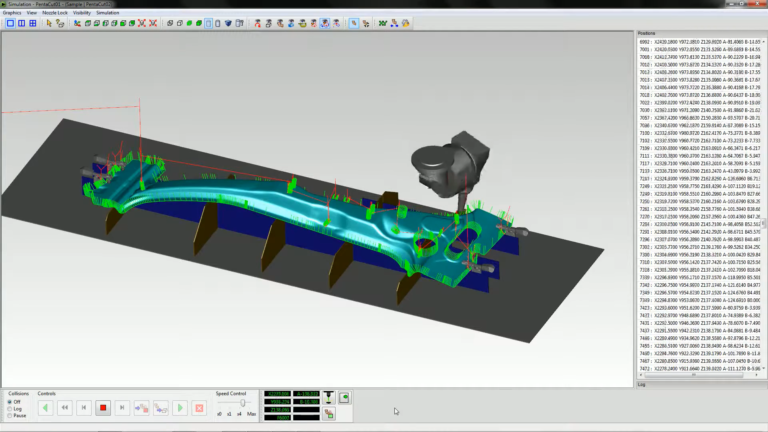Click the Speed Control slider handle

pyautogui.click(x=242, y=403)
